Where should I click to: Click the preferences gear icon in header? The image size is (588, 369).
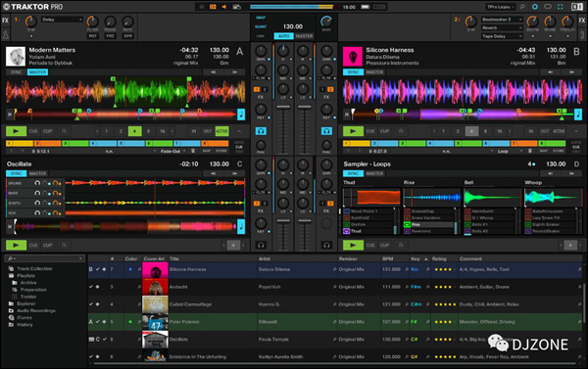coord(535,7)
